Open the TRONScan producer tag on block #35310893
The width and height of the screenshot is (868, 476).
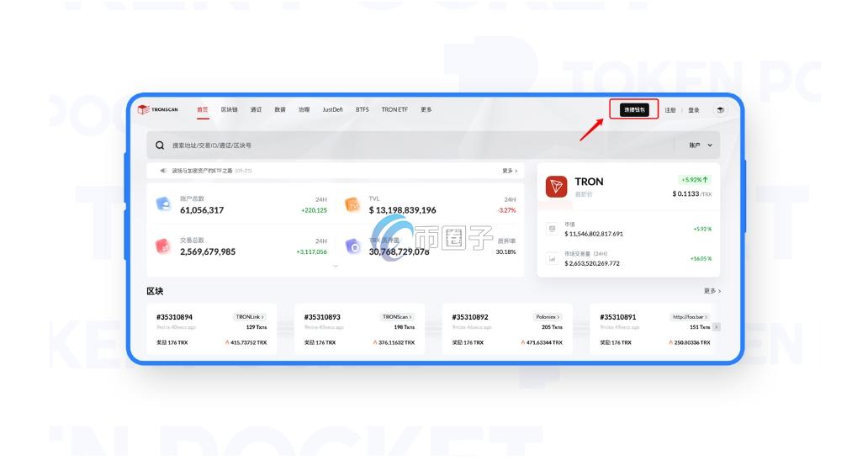(397, 316)
